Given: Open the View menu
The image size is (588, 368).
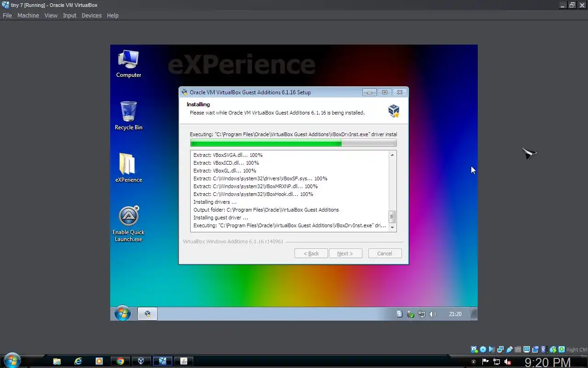Looking at the screenshot, I should coord(51,15).
